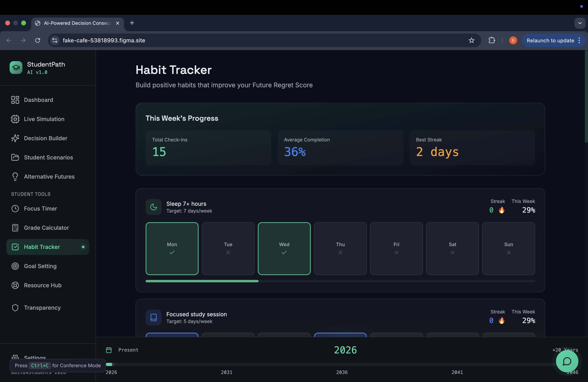This screenshot has width=588, height=382.
Task: Open Decision Builder from sidebar
Action: [x=45, y=138]
